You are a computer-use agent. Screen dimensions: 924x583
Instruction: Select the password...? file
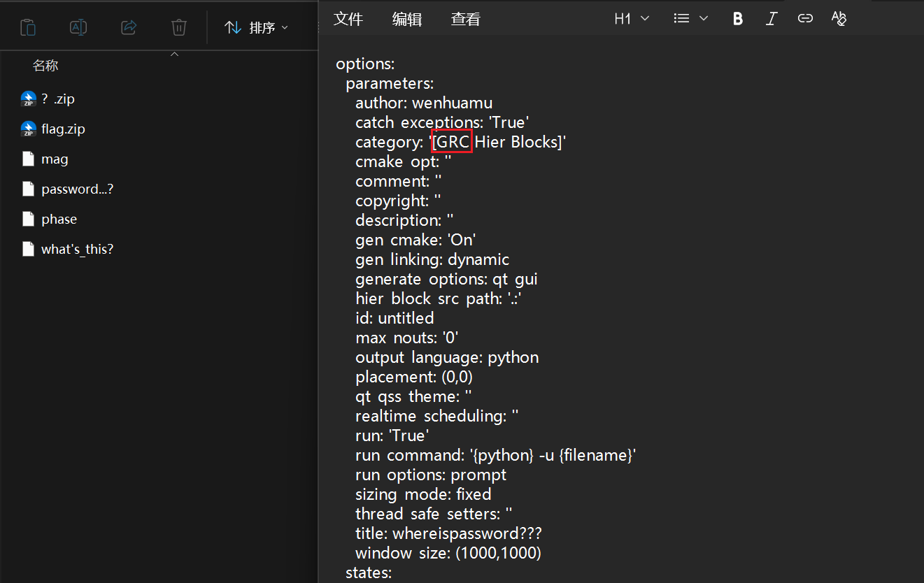[x=77, y=189]
